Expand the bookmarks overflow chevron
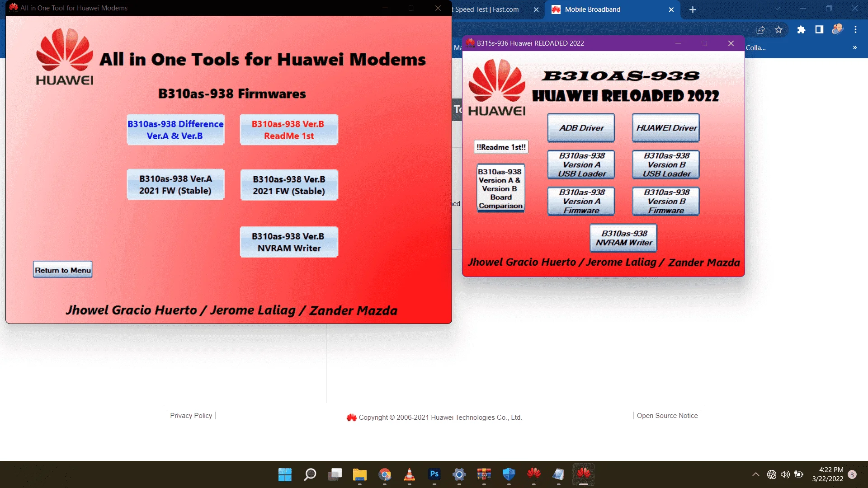The image size is (868, 488). tap(854, 47)
